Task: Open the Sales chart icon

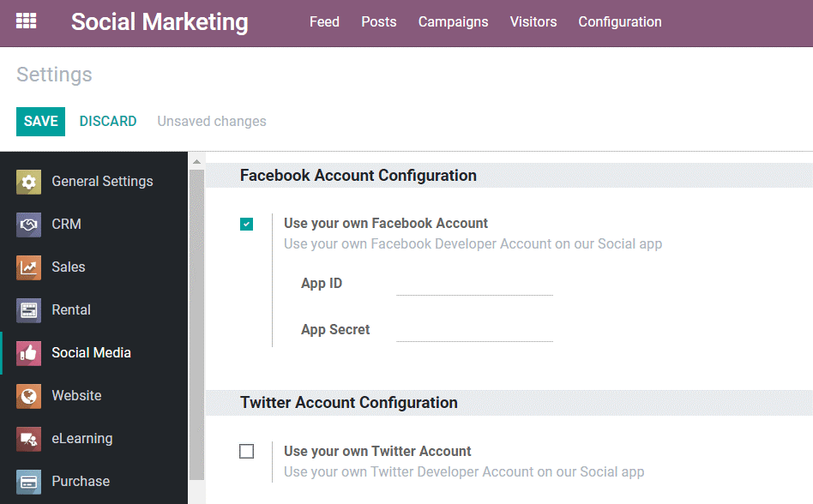Action: click(28, 267)
